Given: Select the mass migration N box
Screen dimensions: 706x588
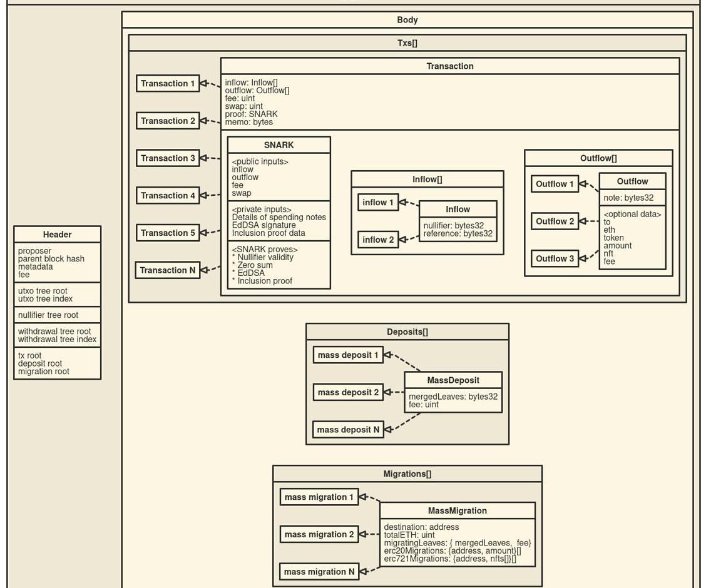Looking at the screenshot, I should pos(319,572).
